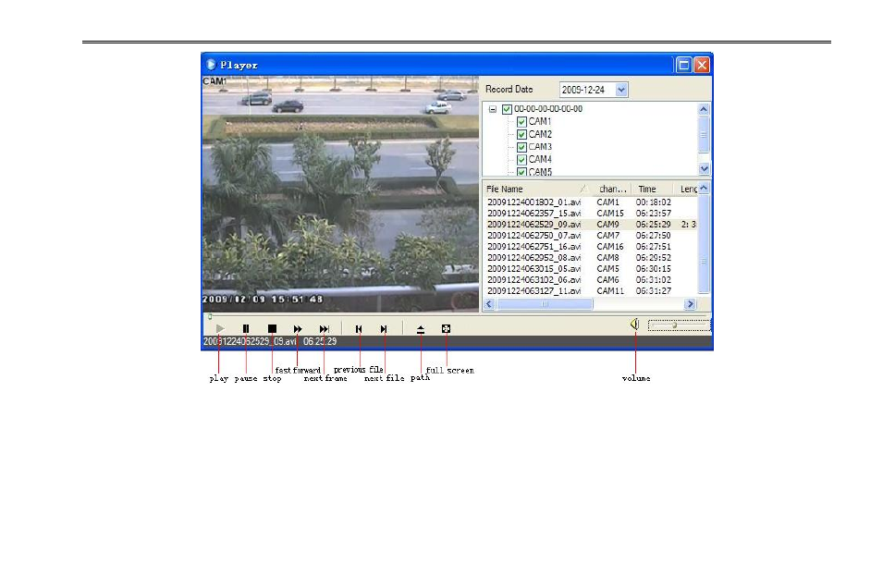Open the path selection icon

pos(420,329)
